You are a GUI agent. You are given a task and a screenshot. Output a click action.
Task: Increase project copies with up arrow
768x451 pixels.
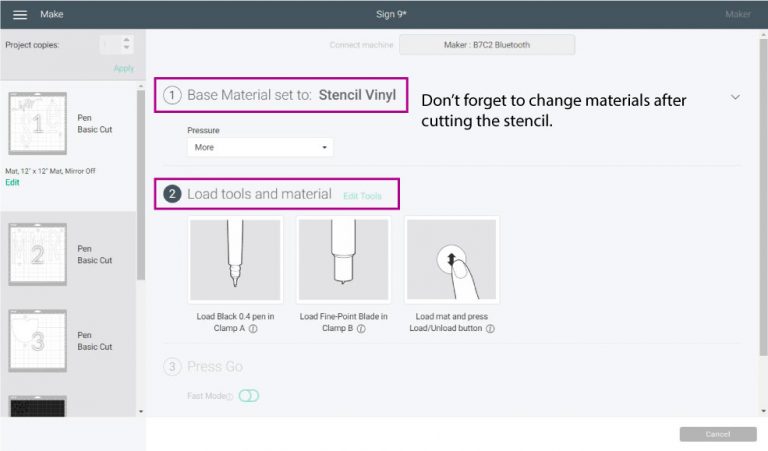click(x=126, y=40)
